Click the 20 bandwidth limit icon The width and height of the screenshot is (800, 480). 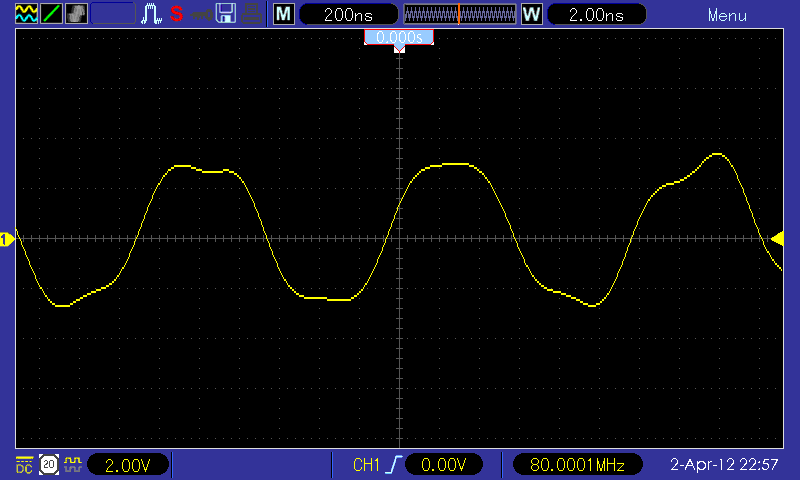coord(49,464)
